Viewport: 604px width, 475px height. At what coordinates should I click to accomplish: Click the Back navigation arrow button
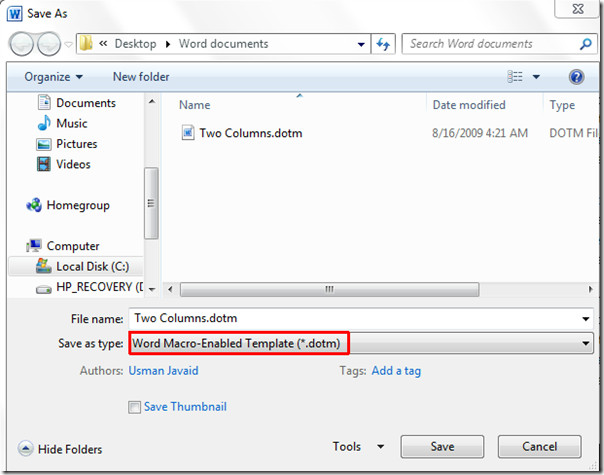22,44
